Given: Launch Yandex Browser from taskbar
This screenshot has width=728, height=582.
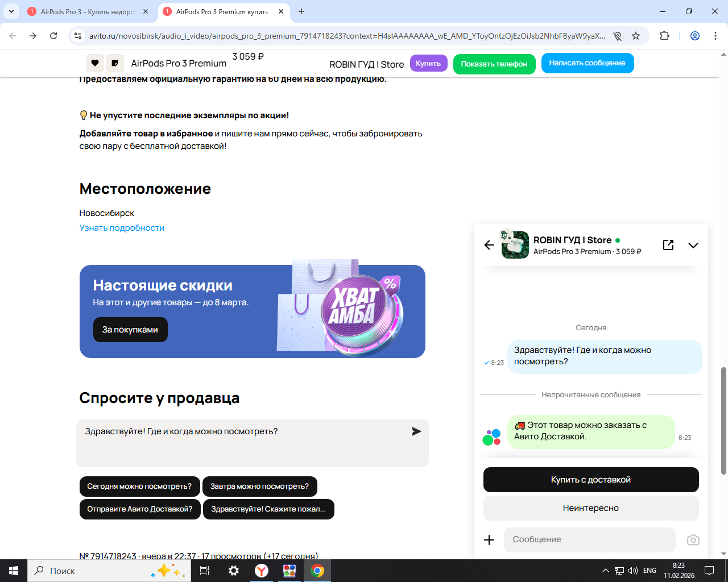Looking at the screenshot, I should click(x=262, y=571).
